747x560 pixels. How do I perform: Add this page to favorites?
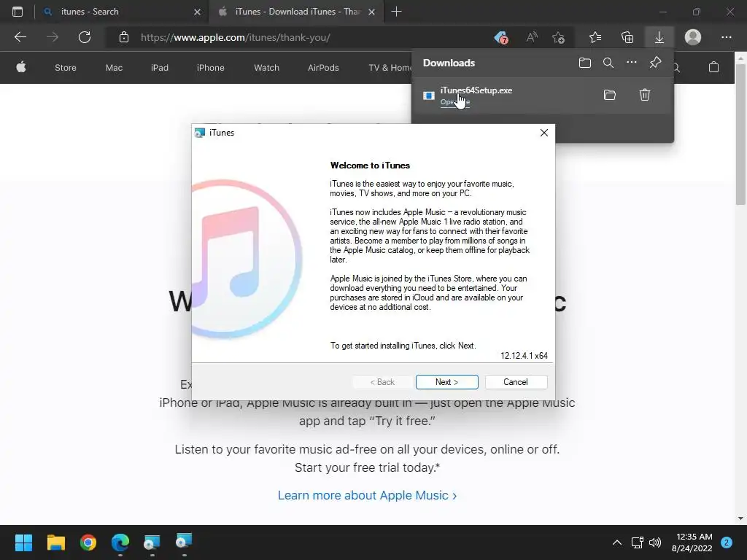coord(558,37)
